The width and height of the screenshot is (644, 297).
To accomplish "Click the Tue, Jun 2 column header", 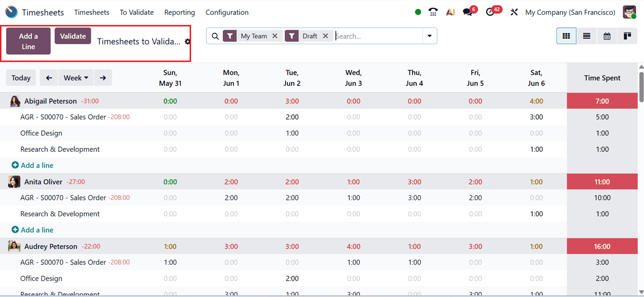I will click(x=292, y=78).
